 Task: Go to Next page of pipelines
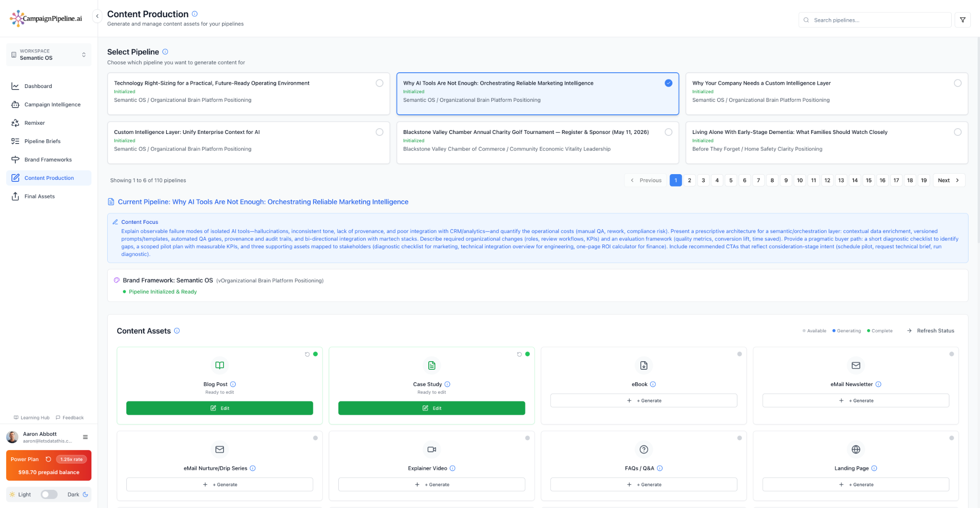click(948, 180)
